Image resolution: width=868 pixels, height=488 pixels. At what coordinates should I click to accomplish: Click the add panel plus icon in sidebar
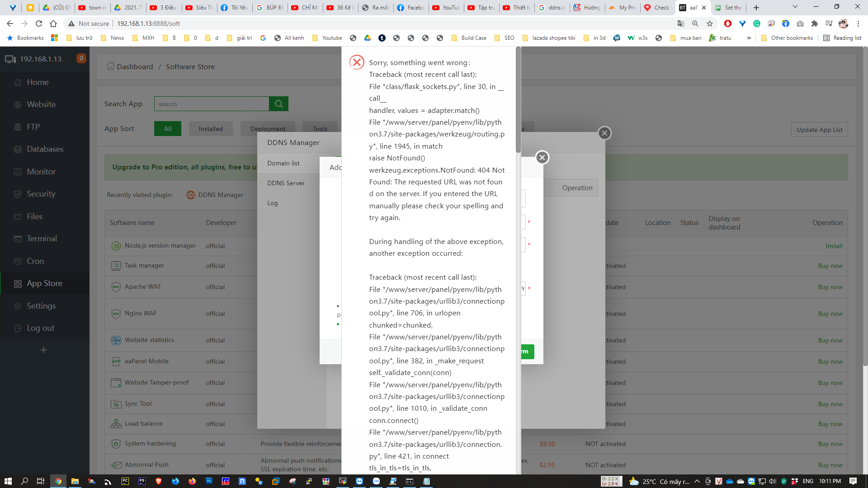click(43, 350)
